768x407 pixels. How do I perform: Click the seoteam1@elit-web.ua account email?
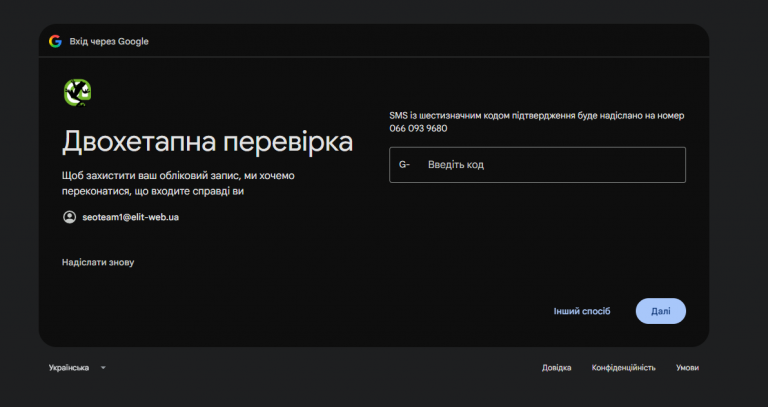click(x=130, y=217)
